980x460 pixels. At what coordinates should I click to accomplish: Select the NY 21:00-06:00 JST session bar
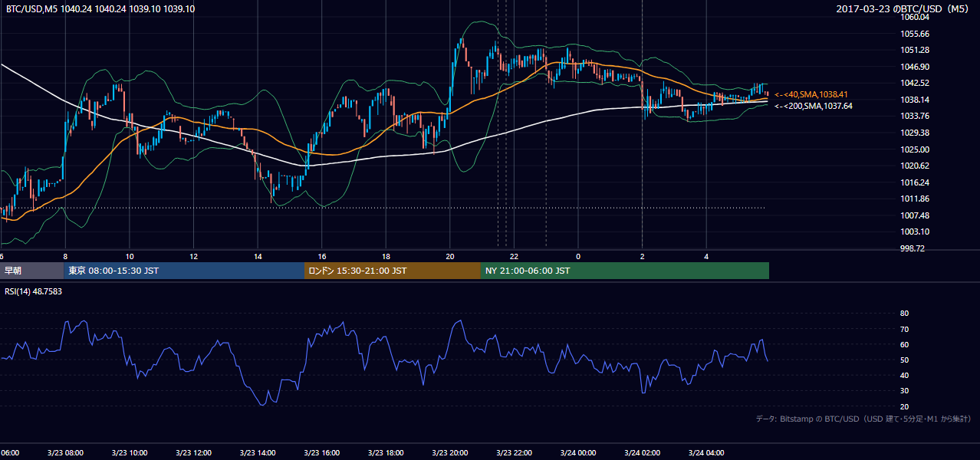(625, 271)
